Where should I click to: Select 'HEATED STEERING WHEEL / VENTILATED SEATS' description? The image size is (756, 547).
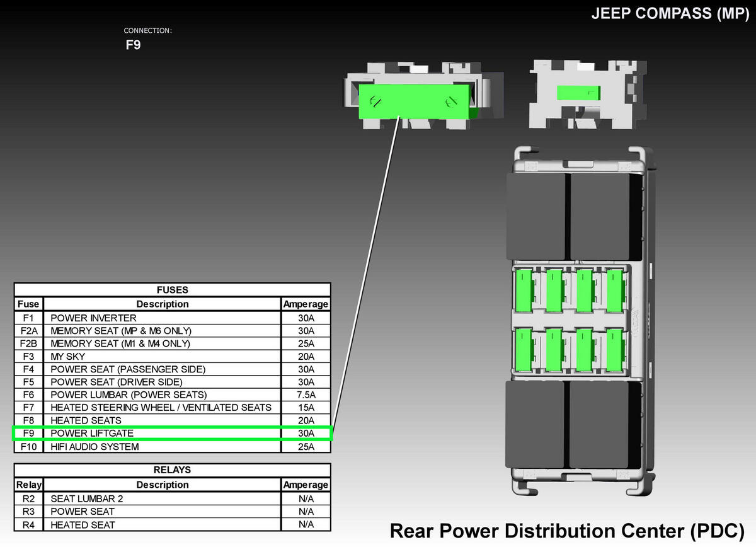(161, 407)
